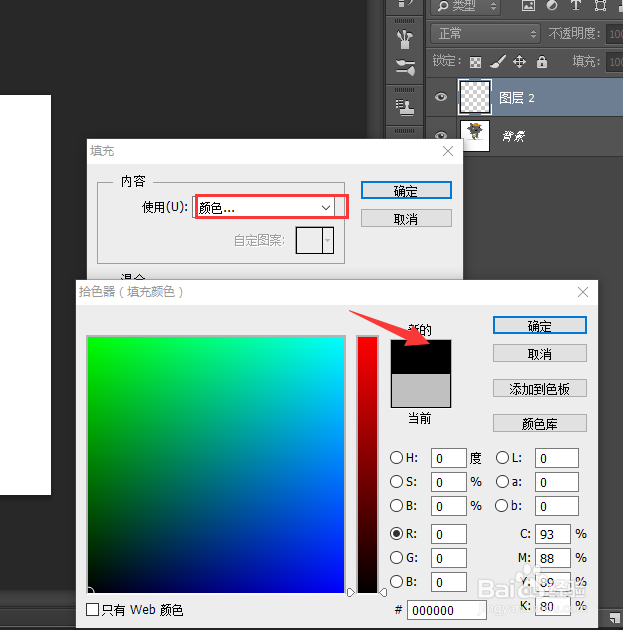The width and height of the screenshot is (623, 630).
Task: Click 确定 in the fill dialog
Action: point(406,190)
